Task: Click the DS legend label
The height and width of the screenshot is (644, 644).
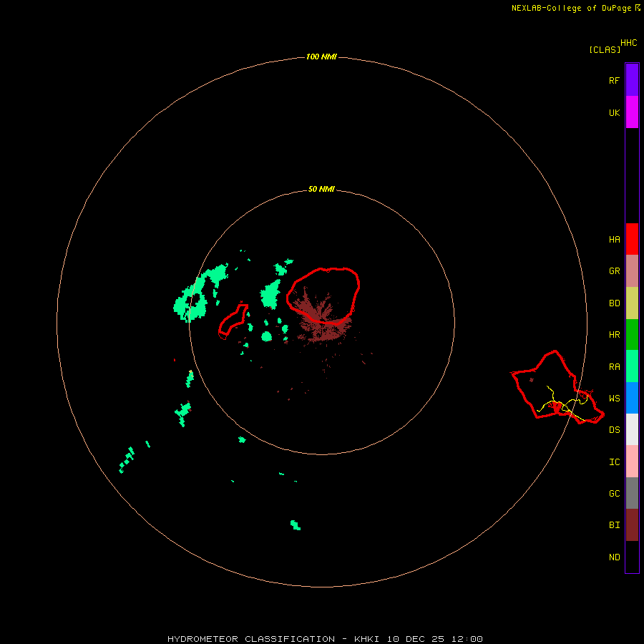Action: click(x=614, y=430)
